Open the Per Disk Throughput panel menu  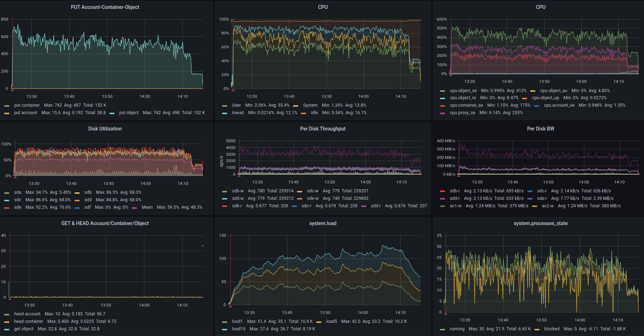[323, 129]
